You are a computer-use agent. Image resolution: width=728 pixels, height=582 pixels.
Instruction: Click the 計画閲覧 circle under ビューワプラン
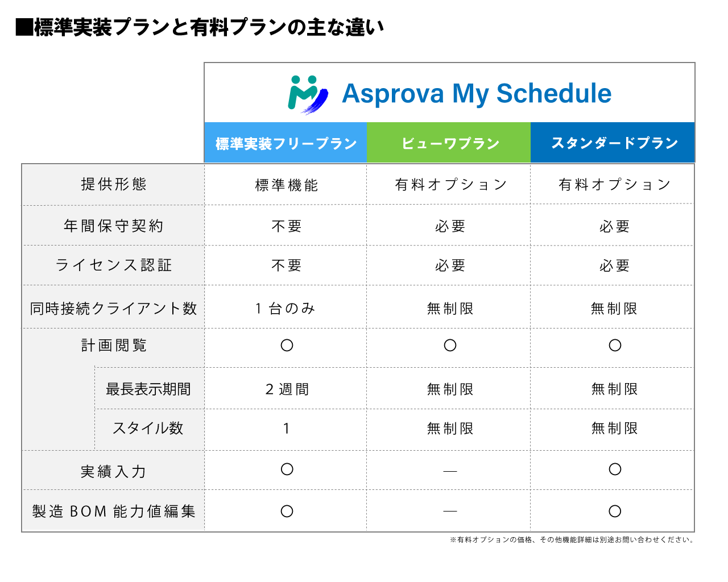click(450, 346)
